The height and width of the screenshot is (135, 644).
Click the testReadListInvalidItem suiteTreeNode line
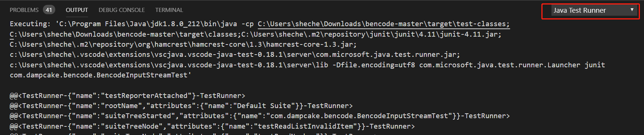coord(212,126)
